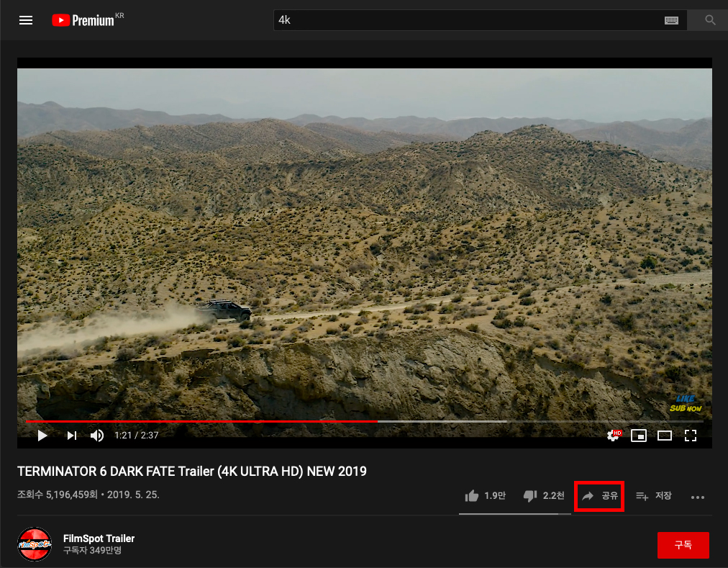Screen dimensions: 728x568
Task: Dislike the video with thumbs down
Action: [x=544, y=496]
